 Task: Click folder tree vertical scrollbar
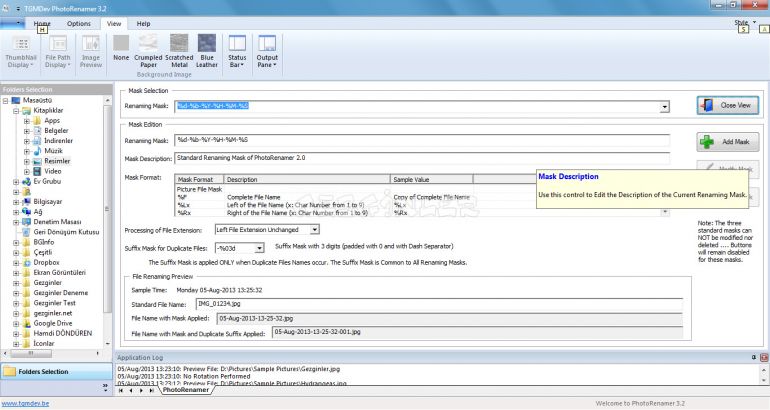pos(108,211)
